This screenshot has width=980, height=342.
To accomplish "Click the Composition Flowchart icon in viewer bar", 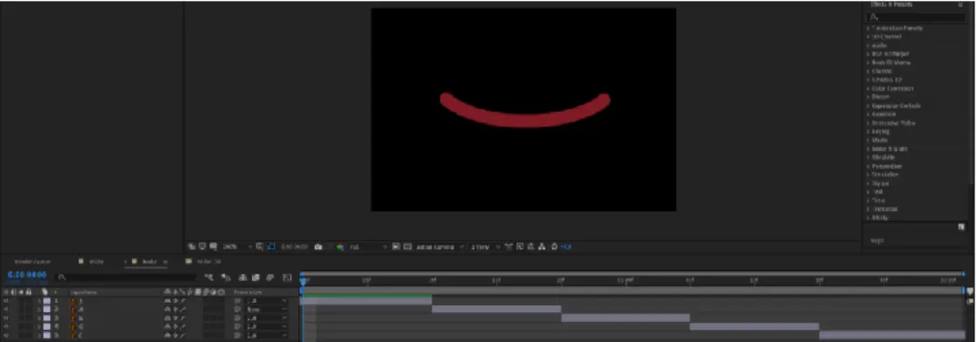I will (541, 247).
